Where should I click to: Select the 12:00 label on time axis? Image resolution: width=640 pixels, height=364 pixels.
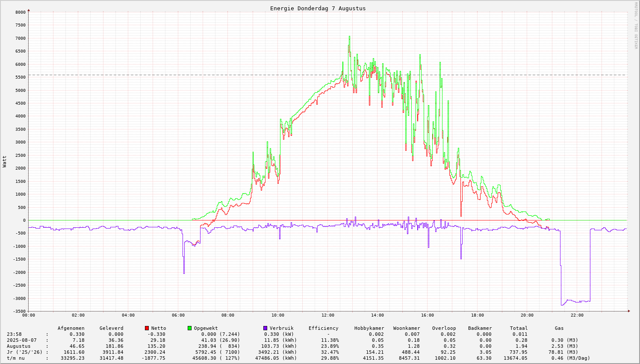(328, 315)
